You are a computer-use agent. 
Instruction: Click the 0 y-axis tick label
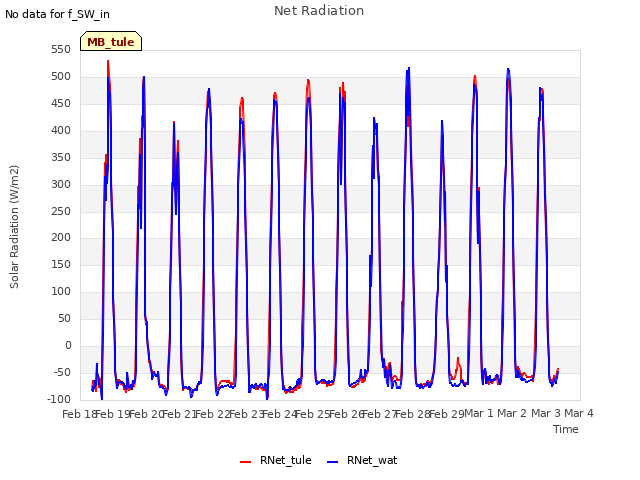(68, 346)
